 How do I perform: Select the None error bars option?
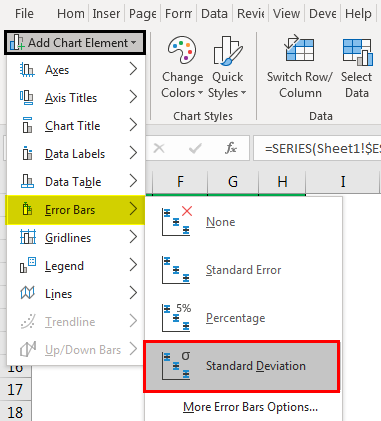click(243, 222)
